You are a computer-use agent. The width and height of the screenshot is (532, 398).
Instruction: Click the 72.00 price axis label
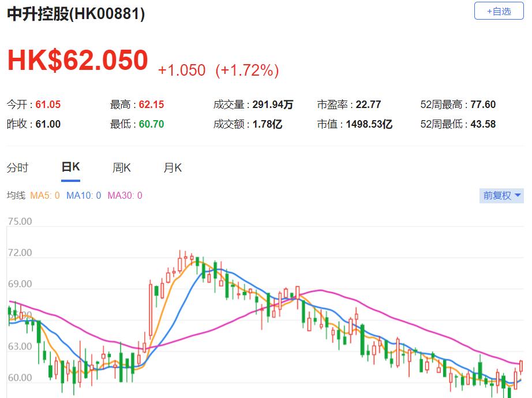tap(20, 252)
